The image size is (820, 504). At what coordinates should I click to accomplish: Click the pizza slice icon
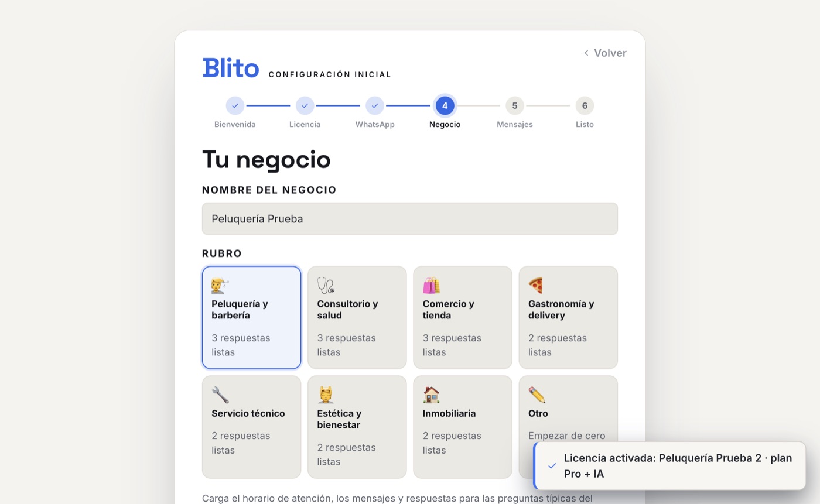coord(536,285)
